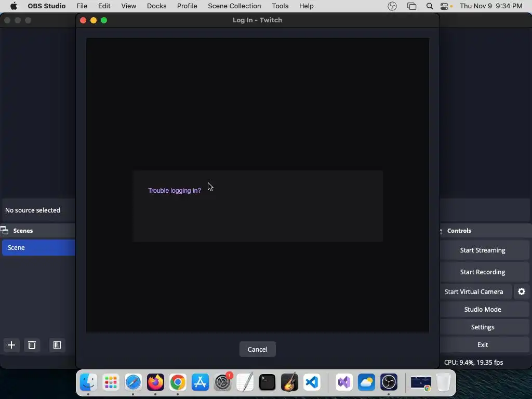Open Visual Studio from the Dock
The height and width of the screenshot is (399, 532).
[x=344, y=382]
